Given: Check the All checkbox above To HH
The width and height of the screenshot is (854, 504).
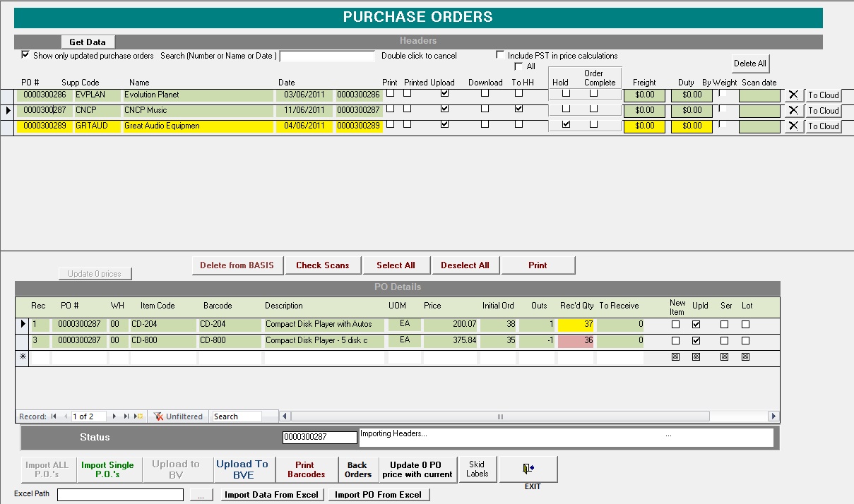Looking at the screenshot, I should [x=519, y=66].
